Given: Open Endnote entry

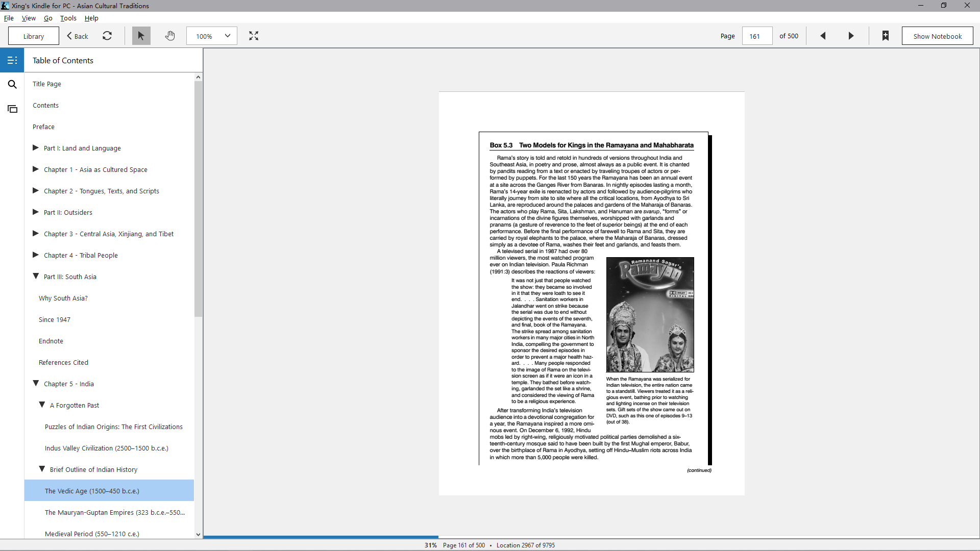Looking at the screenshot, I should pos(51,341).
